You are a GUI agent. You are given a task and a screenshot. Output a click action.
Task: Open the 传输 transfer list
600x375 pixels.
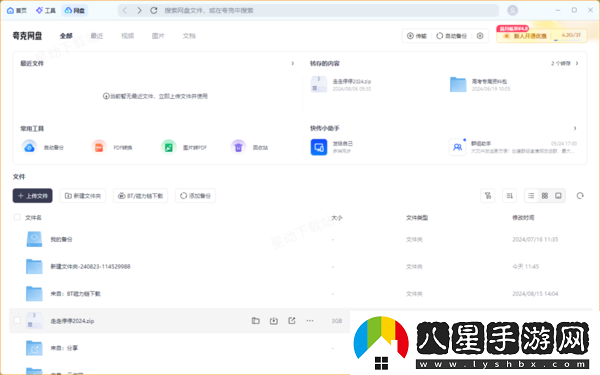pos(416,36)
